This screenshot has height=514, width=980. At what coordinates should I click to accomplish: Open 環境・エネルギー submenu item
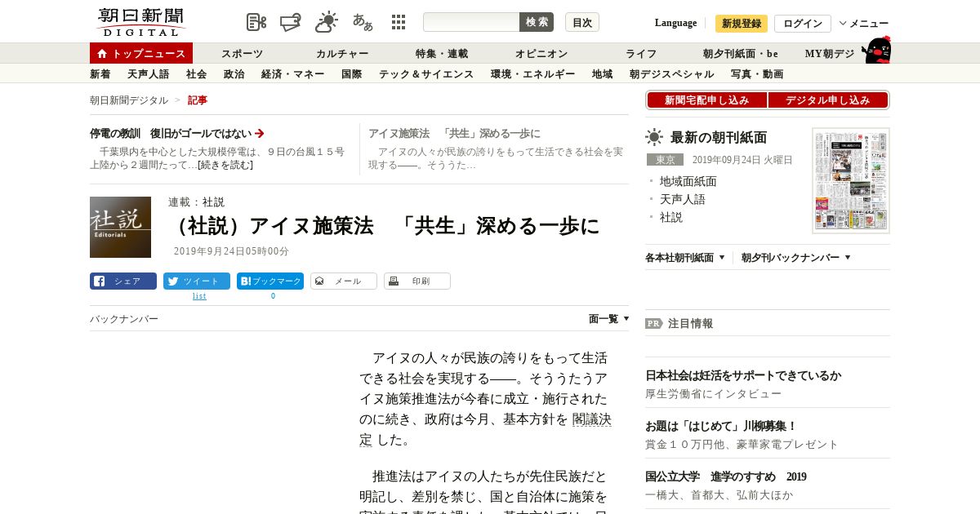[533, 74]
